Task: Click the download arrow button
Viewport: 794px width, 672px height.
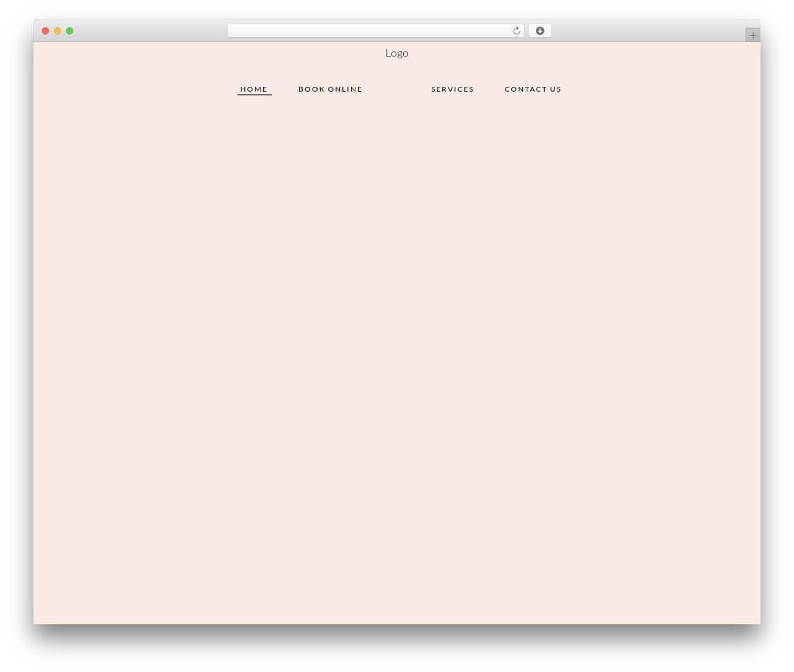Action: point(540,31)
